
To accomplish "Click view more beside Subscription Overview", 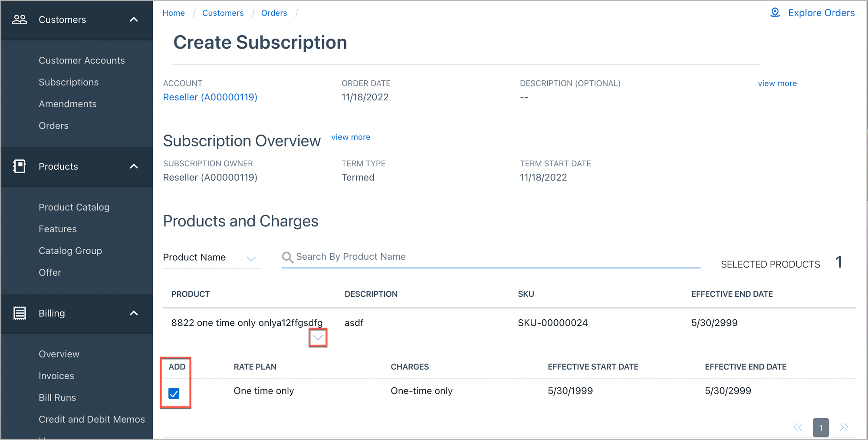I will pyautogui.click(x=351, y=137).
